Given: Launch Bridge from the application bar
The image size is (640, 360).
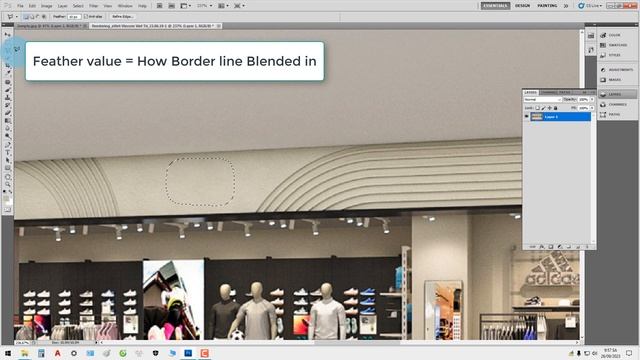Looking at the screenshot, I should click(160, 6).
